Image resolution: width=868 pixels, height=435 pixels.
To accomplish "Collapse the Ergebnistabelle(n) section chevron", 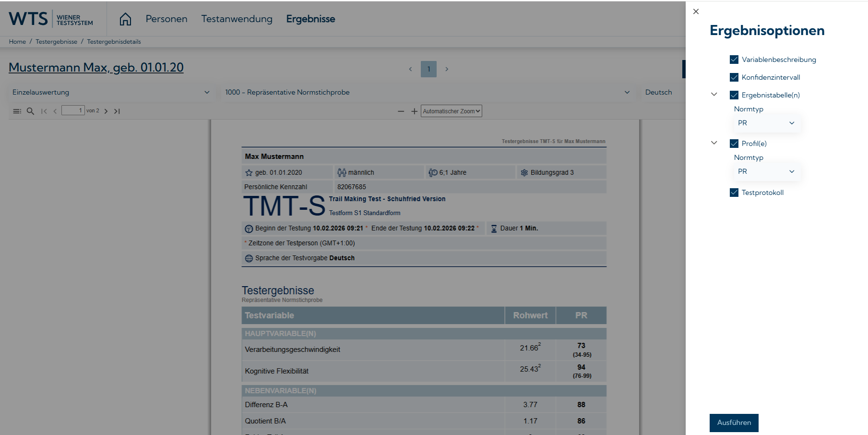I will (714, 95).
